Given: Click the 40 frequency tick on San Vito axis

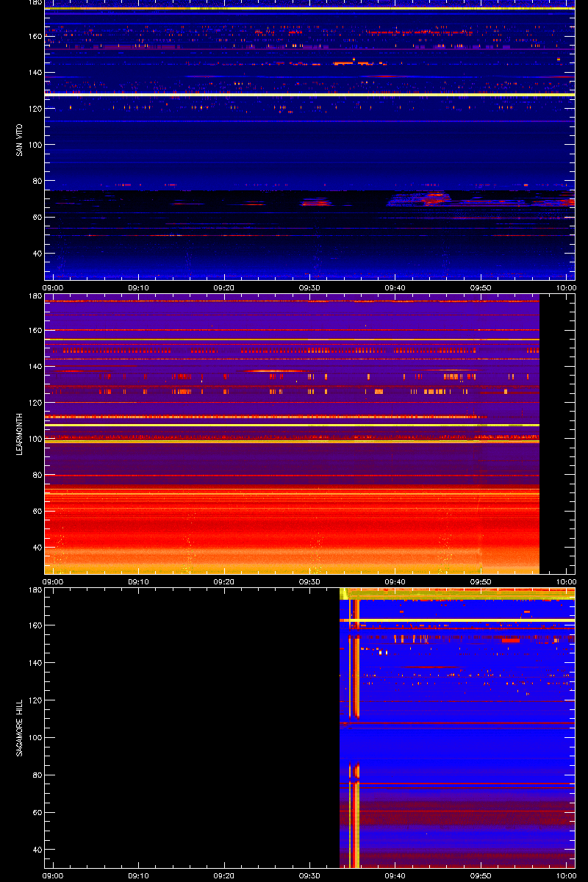Looking at the screenshot, I should click(36, 253).
